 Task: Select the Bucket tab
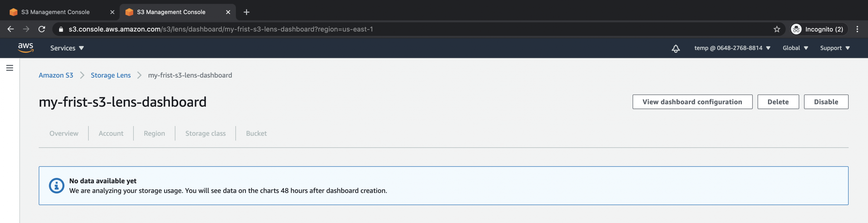click(256, 133)
